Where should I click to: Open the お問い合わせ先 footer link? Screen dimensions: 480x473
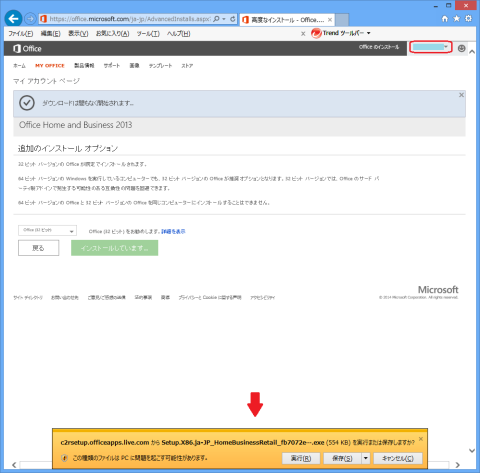point(65,297)
